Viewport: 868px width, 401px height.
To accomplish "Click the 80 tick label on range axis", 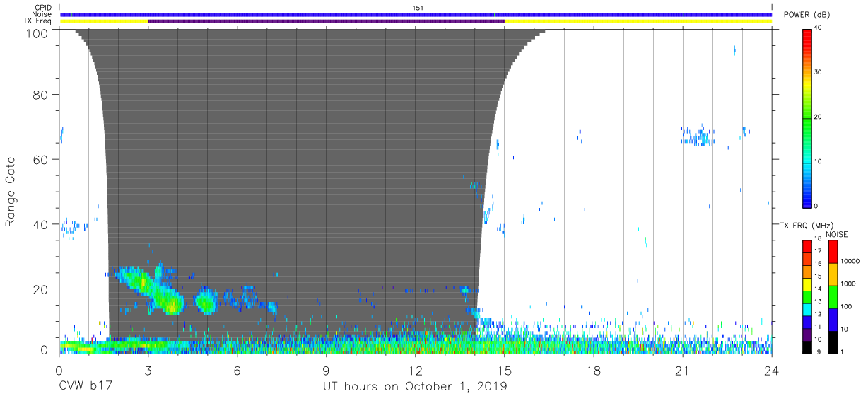I will click(x=40, y=95).
